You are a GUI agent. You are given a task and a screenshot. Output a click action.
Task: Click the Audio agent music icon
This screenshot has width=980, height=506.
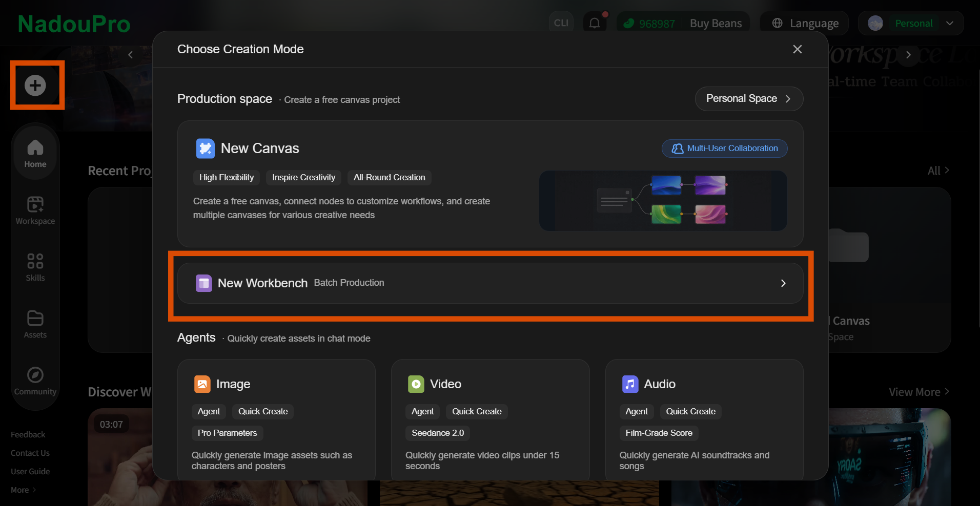[x=630, y=384]
